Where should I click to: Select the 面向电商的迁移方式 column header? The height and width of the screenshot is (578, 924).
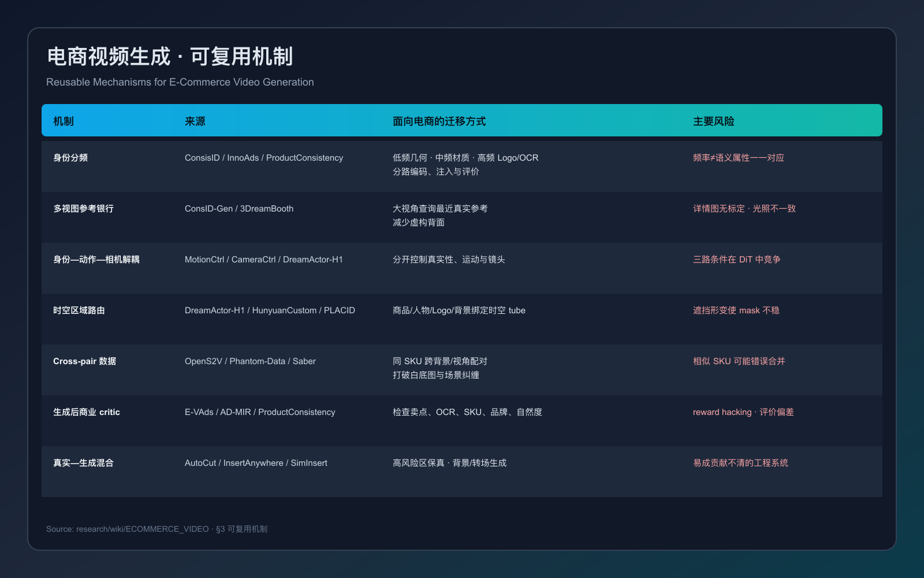pyautogui.click(x=439, y=121)
